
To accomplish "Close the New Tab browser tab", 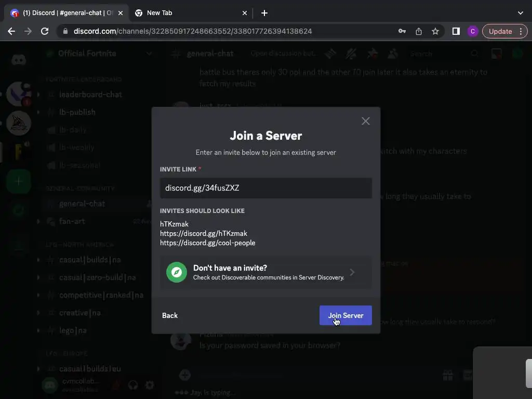I will (245, 13).
